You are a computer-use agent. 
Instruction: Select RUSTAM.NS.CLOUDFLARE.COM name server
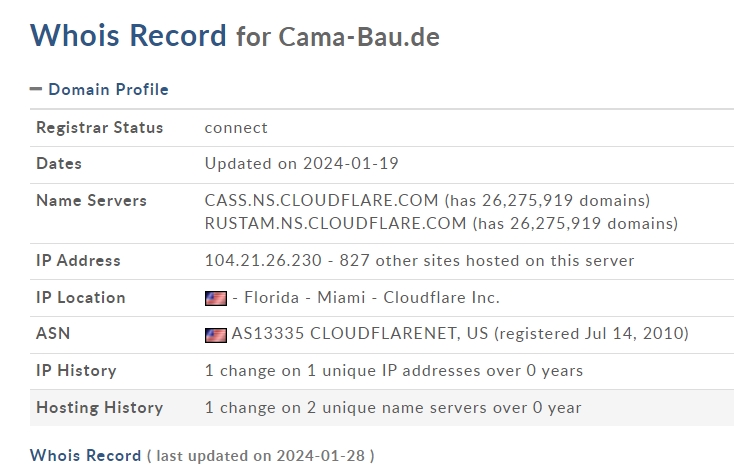point(336,223)
